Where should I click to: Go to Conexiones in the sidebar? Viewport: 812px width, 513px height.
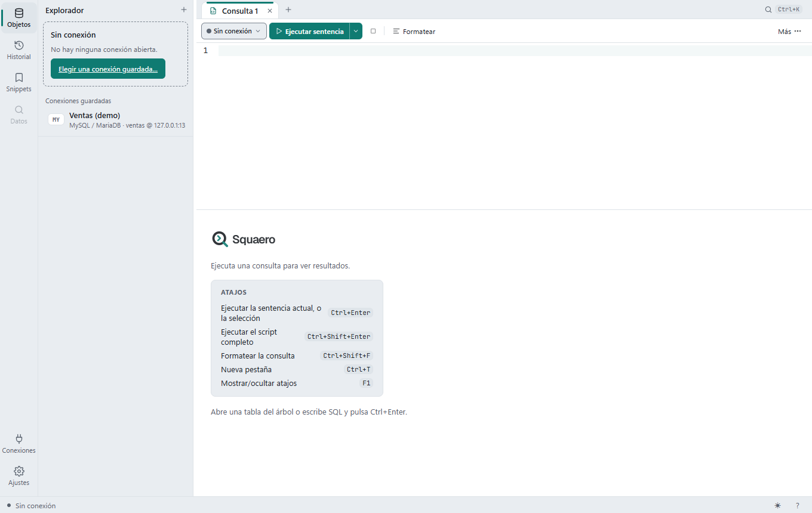tap(19, 444)
